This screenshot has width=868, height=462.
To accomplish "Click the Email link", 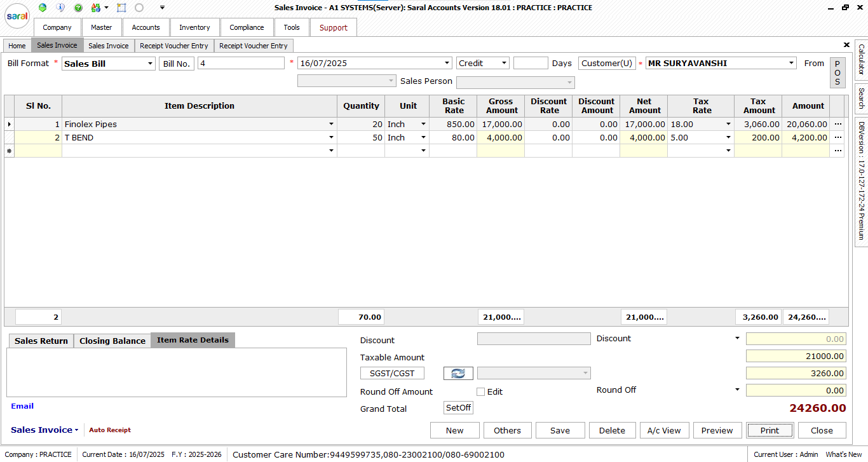I will click(22, 406).
